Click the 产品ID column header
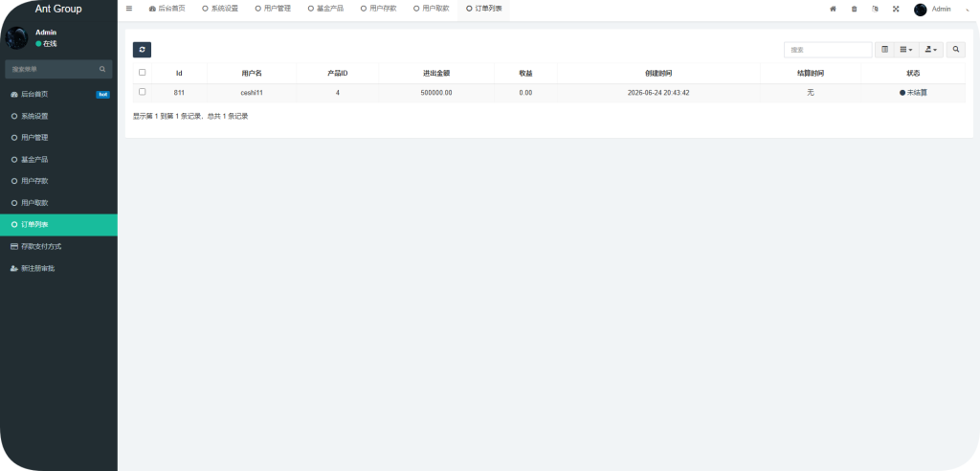Viewport: 980px width, 471px height. pos(338,73)
